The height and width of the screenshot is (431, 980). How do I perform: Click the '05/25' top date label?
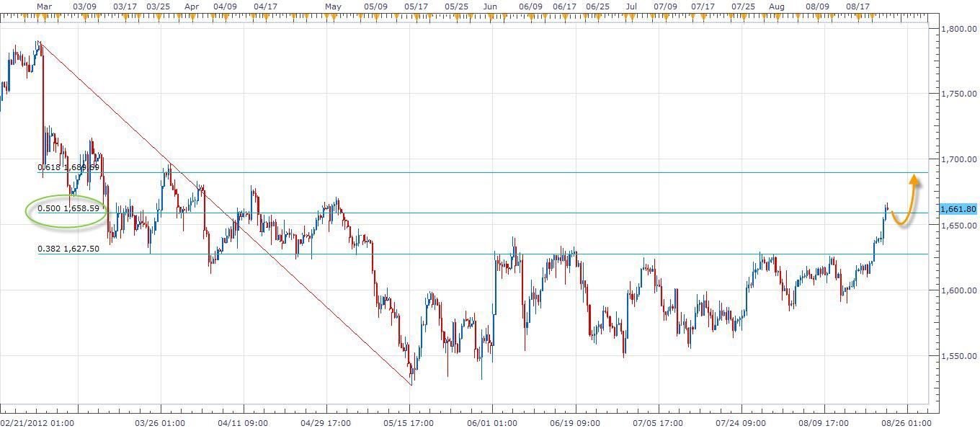(456, 6)
